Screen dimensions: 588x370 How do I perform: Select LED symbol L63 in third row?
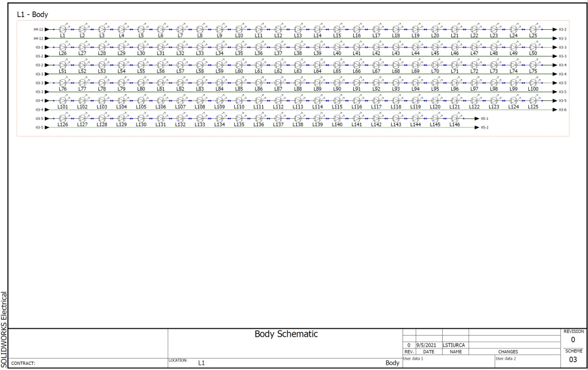(x=298, y=65)
